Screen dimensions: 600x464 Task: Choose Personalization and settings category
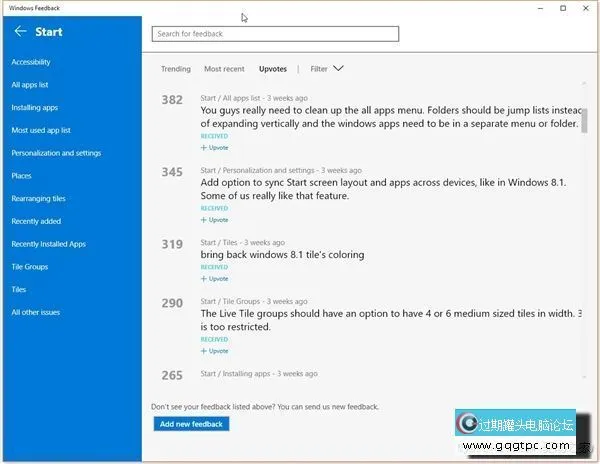tap(56, 153)
